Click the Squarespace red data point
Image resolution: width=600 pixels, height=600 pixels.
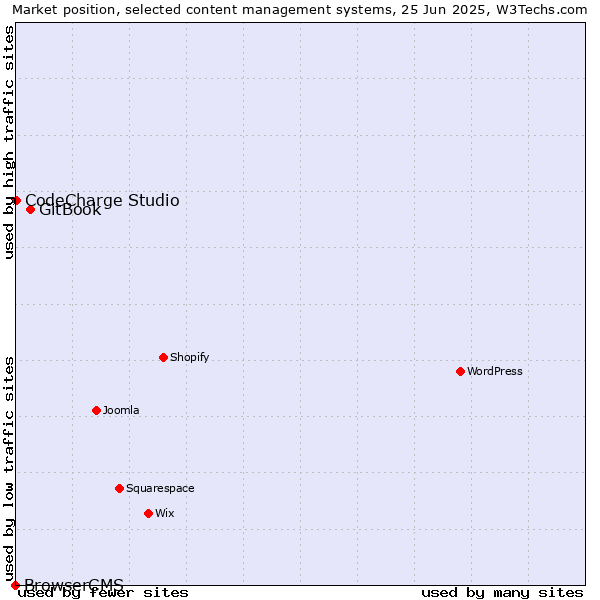(x=119, y=488)
